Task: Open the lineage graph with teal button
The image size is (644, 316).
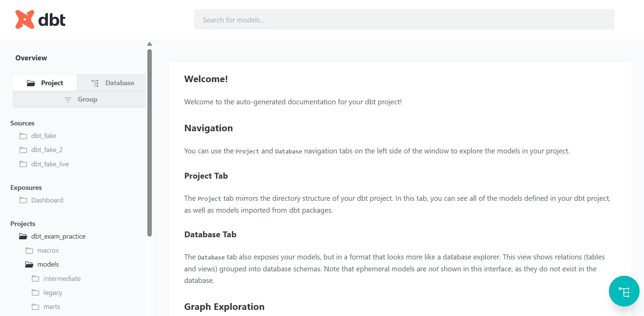Action: [624, 291]
